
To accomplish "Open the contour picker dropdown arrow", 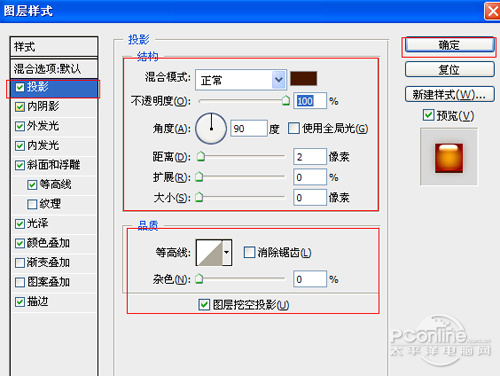I will click(227, 252).
